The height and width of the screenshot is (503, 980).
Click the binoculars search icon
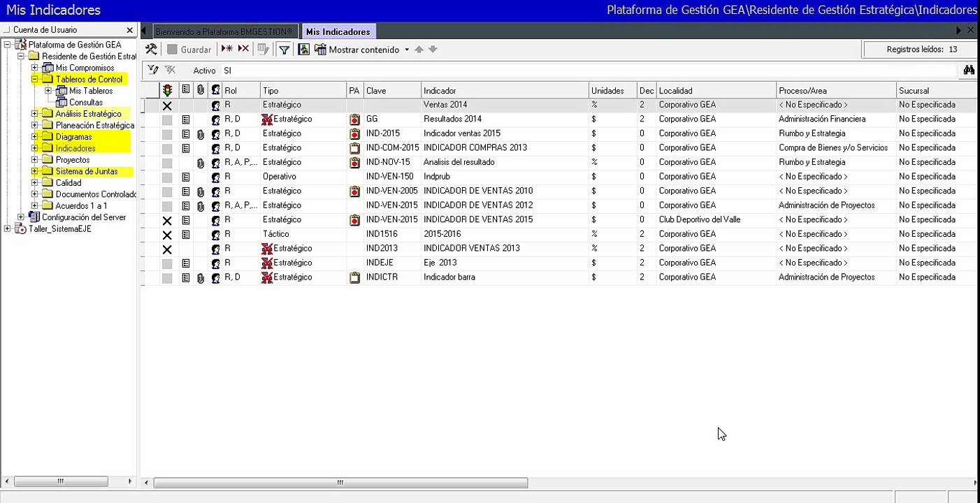click(x=969, y=70)
